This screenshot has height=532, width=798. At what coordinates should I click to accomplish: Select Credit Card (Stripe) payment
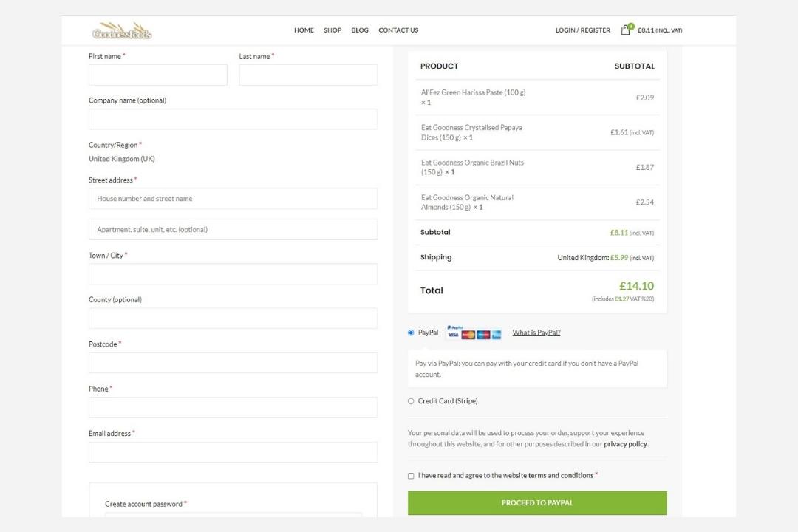411,401
